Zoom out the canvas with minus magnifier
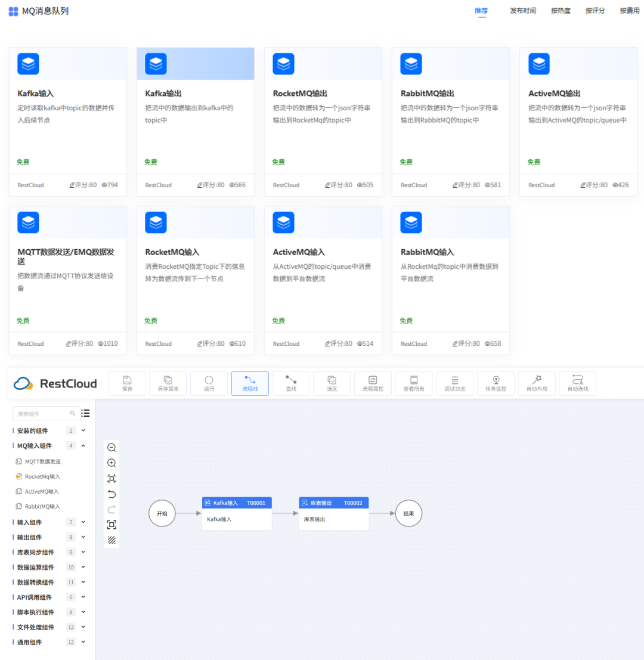The height and width of the screenshot is (660, 644). coord(112,447)
